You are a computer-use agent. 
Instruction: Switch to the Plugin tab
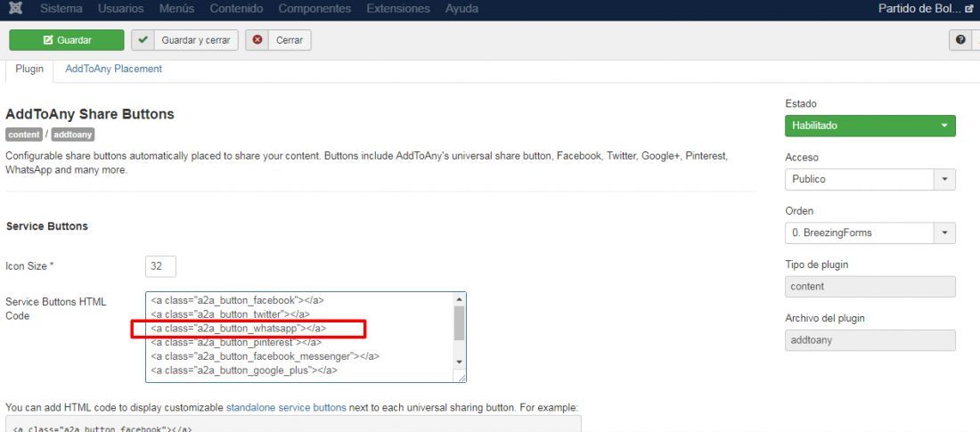pos(29,69)
